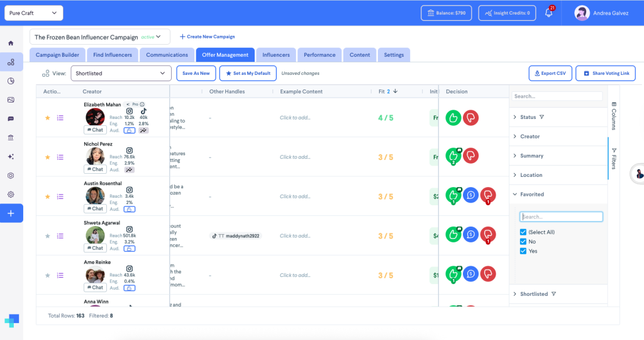This screenshot has height=340, width=644.
Task: Reject Nichol Perez with thumbs-down icon
Action: (470, 156)
